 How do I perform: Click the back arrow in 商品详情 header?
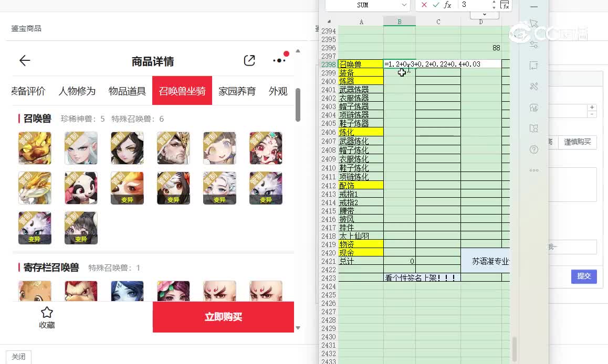click(x=25, y=60)
